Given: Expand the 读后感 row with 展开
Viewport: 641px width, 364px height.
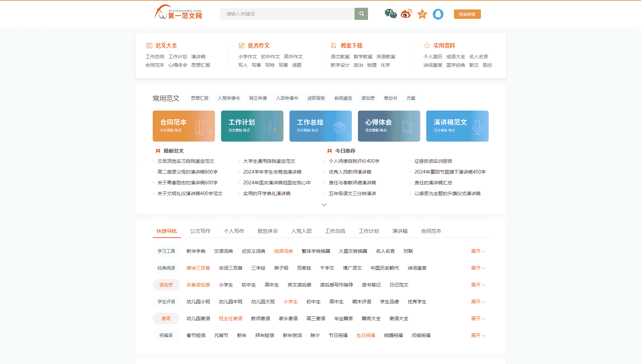Looking at the screenshot, I should (478, 285).
